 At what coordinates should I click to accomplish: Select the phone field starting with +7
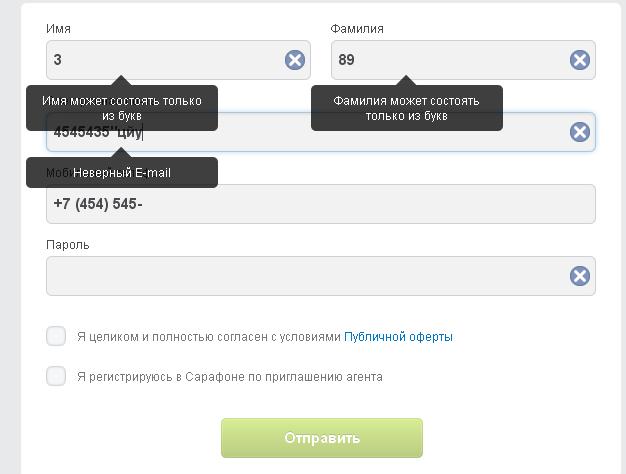coord(320,204)
